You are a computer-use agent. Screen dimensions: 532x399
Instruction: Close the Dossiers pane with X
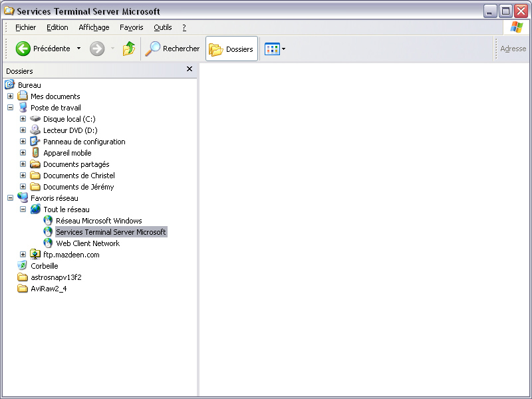(x=190, y=69)
